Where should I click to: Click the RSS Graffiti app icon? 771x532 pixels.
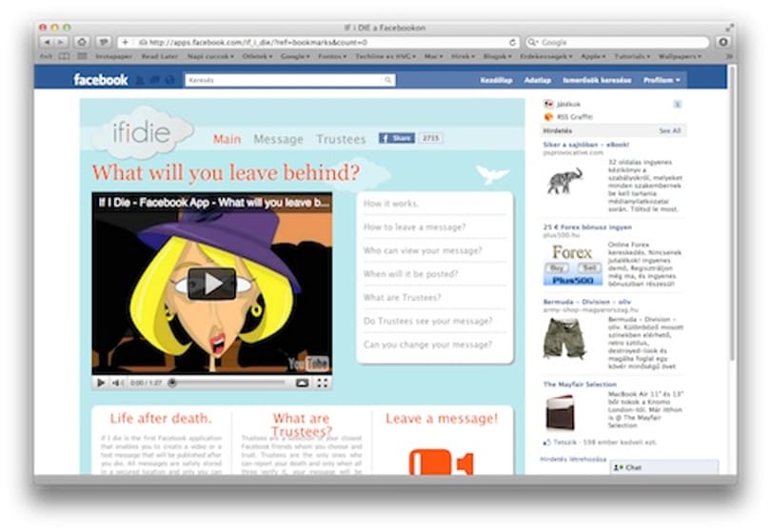point(549,116)
